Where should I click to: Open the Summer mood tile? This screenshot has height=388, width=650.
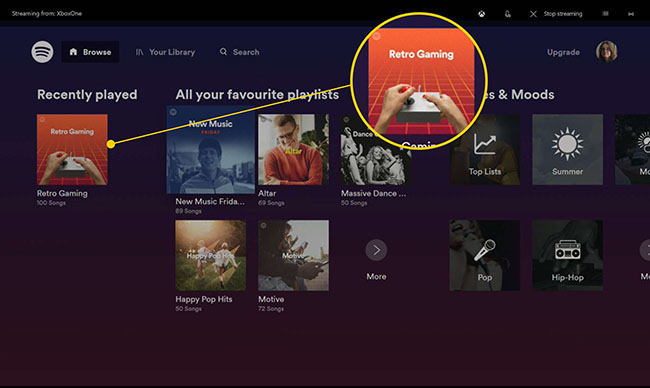pos(568,150)
